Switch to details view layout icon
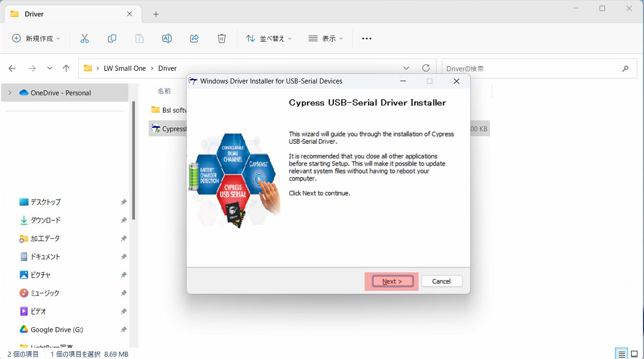Screen dimensions: 644x359 click(x=622, y=354)
